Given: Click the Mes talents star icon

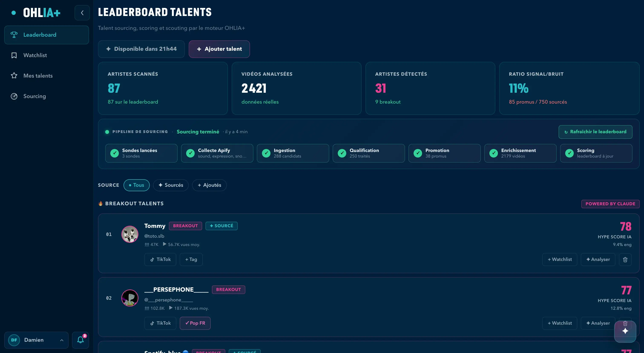Looking at the screenshot, I should [14, 75].
